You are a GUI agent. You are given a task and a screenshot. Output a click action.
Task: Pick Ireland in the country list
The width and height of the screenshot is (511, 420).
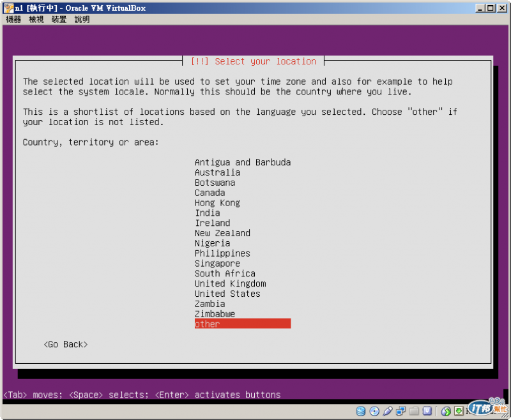coord(213,223)
